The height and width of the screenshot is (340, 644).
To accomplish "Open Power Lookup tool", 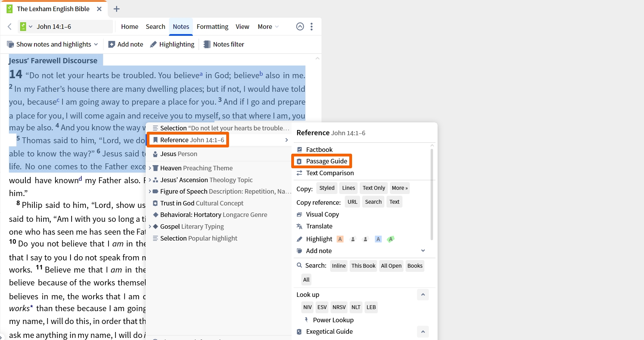I will point(329,320).
